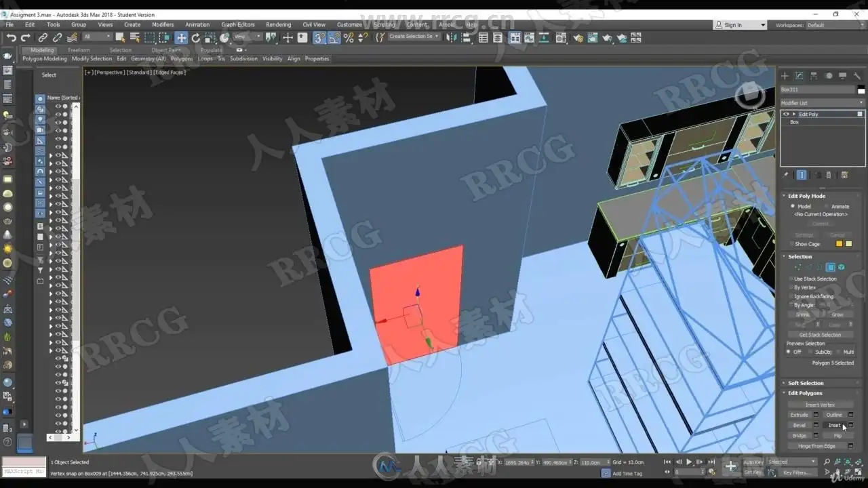
Task: Open the Modifiers menu
Action: coord(163,24)
